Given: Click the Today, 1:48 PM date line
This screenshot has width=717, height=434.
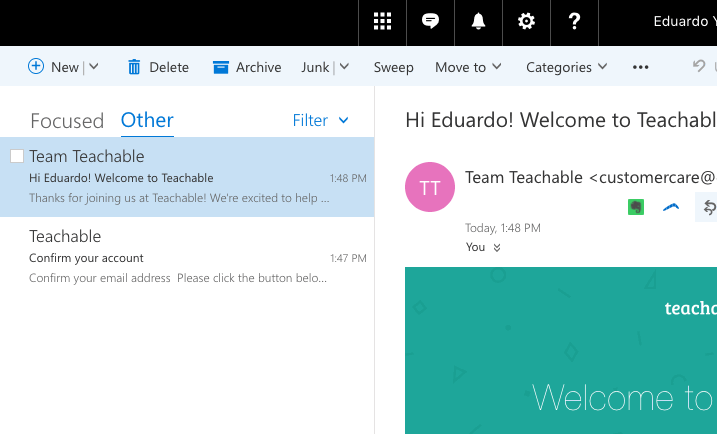Looking at the screenshot, I should click(503, 228).
